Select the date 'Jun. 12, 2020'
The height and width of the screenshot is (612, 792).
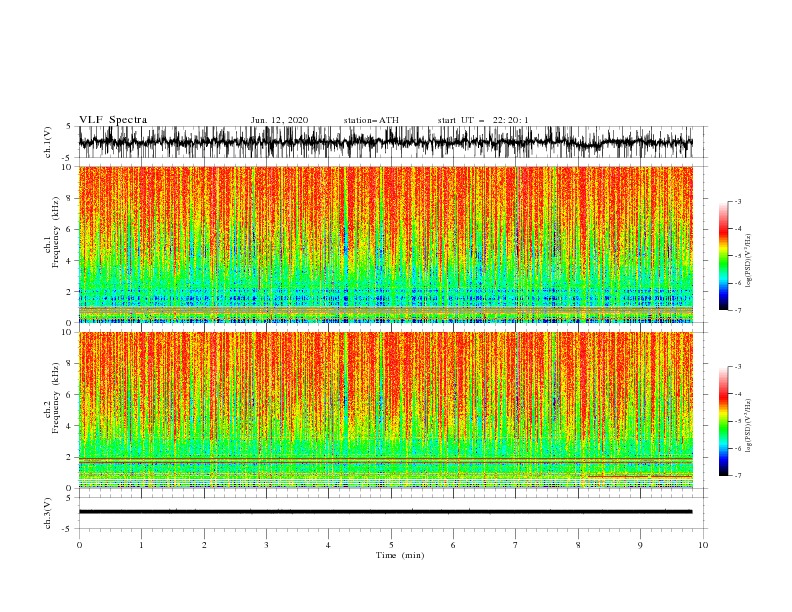(x=279, y=120)
